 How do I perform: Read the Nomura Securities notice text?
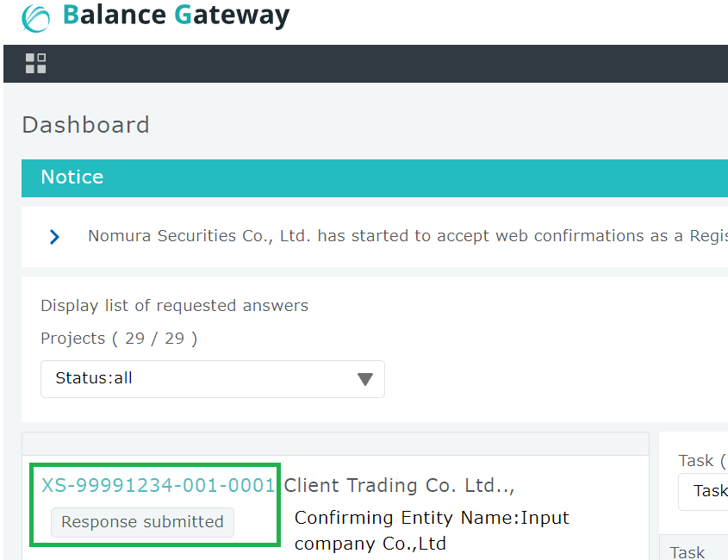coord(407,236)
